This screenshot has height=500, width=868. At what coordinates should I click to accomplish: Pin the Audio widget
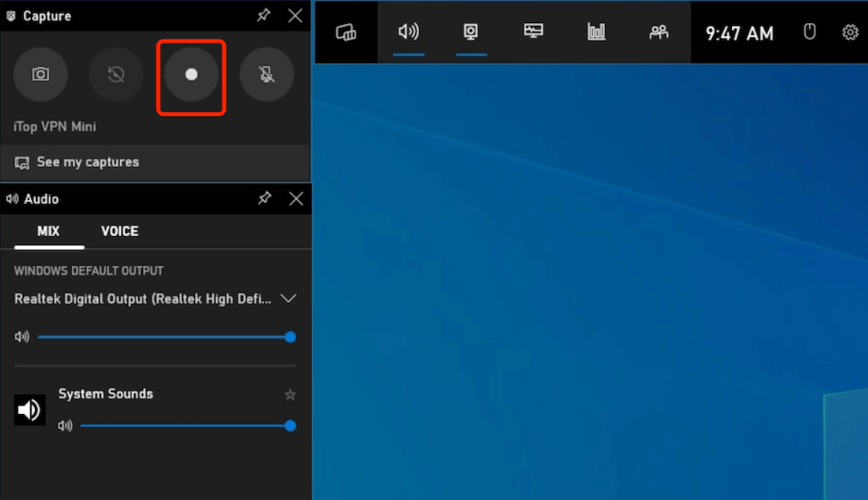264,199
